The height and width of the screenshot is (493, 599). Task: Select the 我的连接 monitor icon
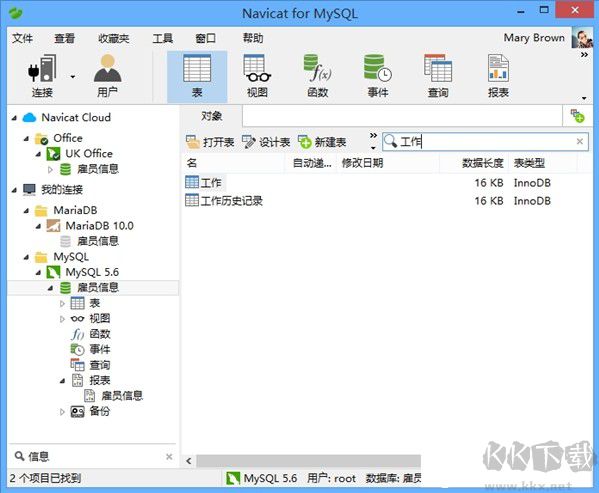coord(29,189)
